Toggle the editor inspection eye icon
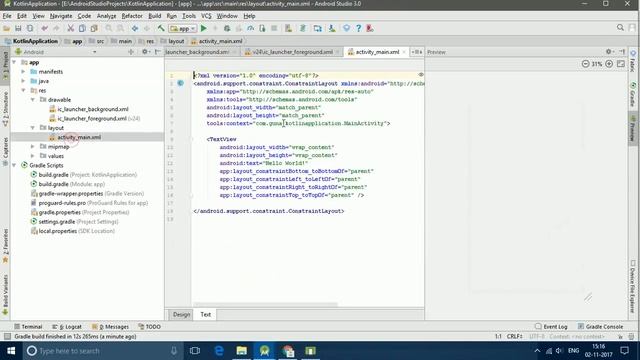 [420, 75]
